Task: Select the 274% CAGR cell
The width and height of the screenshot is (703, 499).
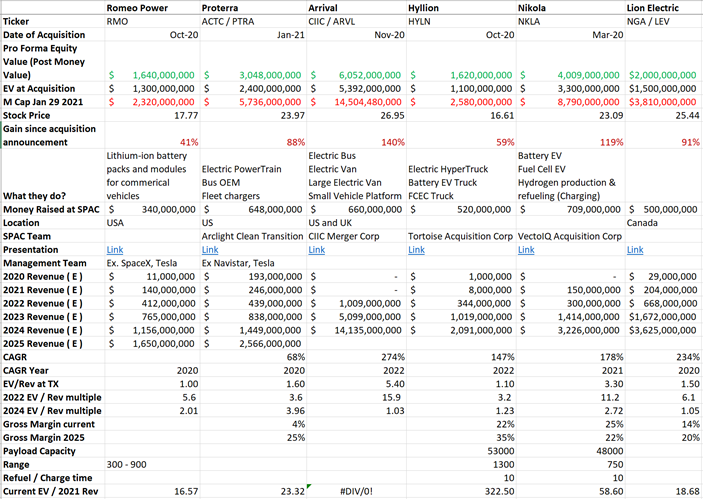Action: [356, 357]
